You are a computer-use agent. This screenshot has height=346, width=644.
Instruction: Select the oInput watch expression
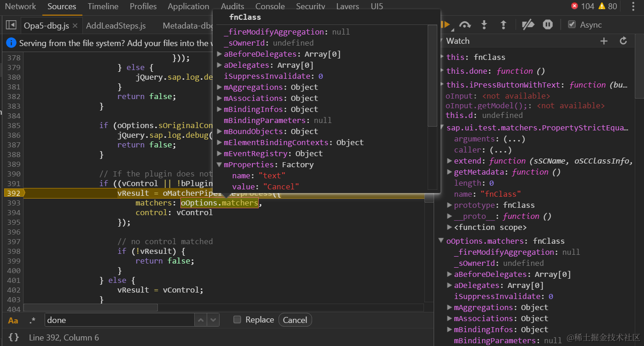click(x=498, y=96)
